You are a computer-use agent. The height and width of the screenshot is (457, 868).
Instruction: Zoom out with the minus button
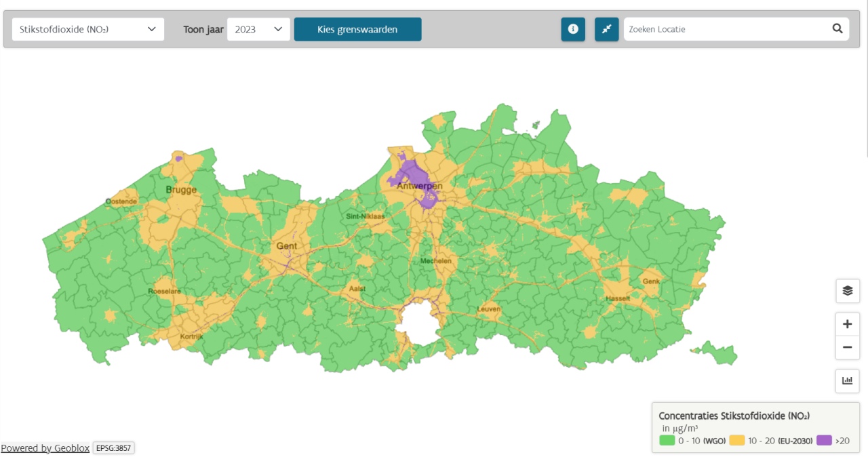pyautogui.click(x=848, y=348)
